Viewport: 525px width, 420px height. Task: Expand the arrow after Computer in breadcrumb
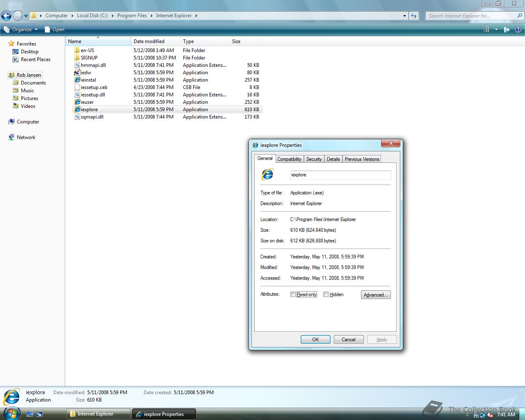coord(72,16)
